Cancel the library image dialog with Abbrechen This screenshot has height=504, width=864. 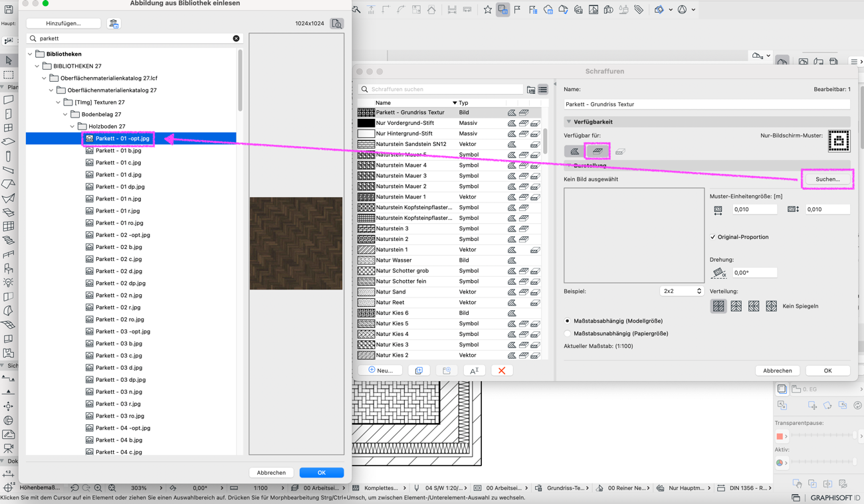271,473
